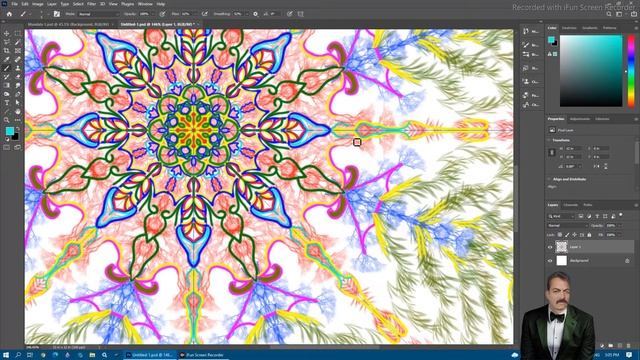
Task: Click the Untitled-1 Photoshop taskbar button
Action: click(149, 355)
